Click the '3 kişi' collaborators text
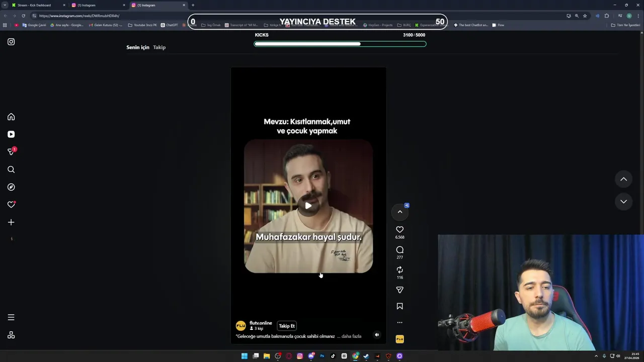This screenshot has height=362, width=644. [x=257, y=329]
